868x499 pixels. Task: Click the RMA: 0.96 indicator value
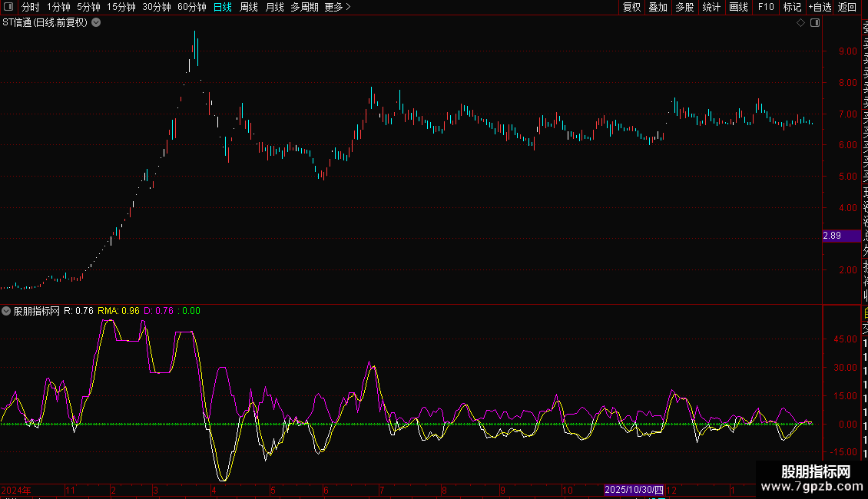[x=118, y=311]
